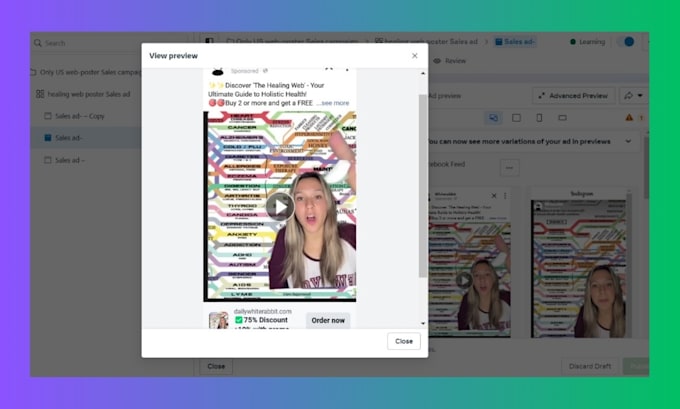The image size is (680, 409).
Task: Click the '75% Discount' headline text
Action: (x=262, y=320)
